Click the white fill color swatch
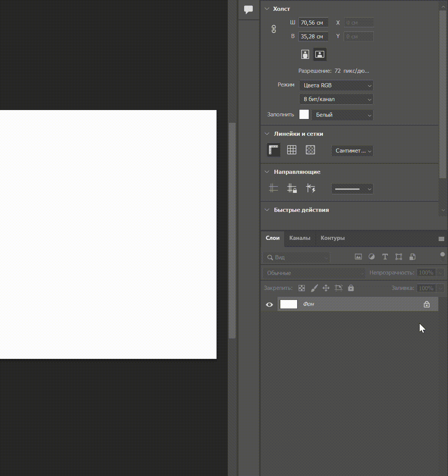Image resolution: width=448 pixels, height=476 pixels. pyautogui.click(x=304, y=115)
